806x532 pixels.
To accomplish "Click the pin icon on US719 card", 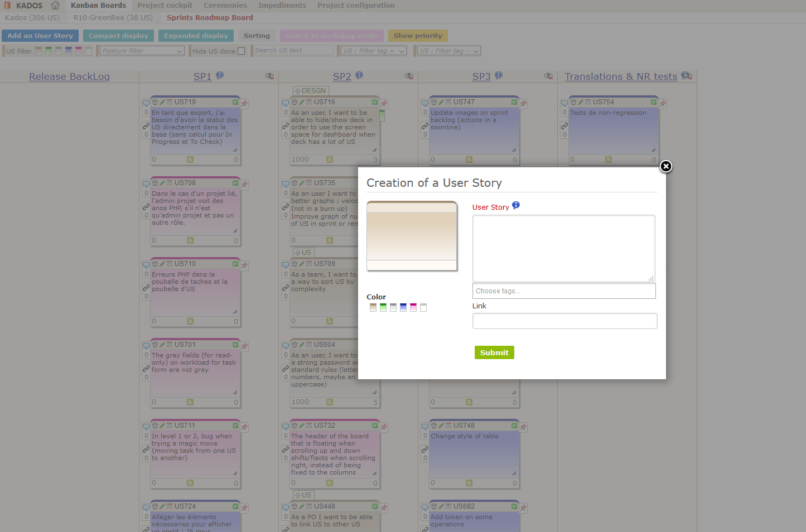I will 244,103.
